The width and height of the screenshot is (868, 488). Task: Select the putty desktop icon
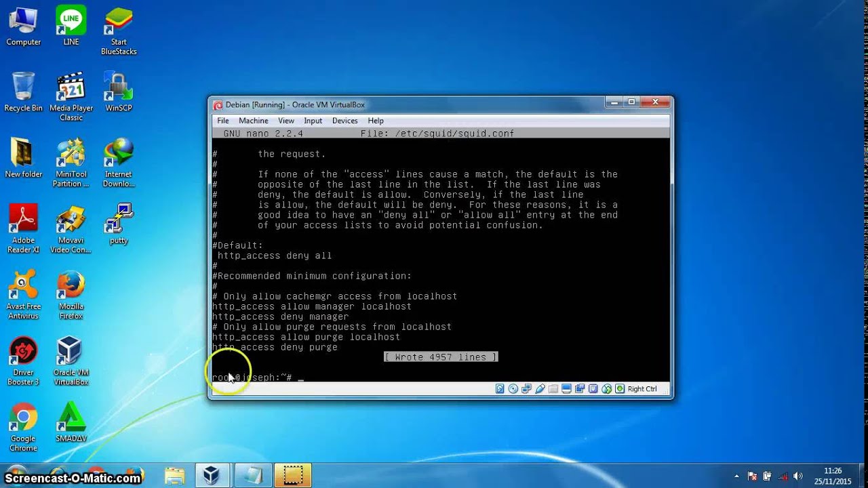[119, 224]
